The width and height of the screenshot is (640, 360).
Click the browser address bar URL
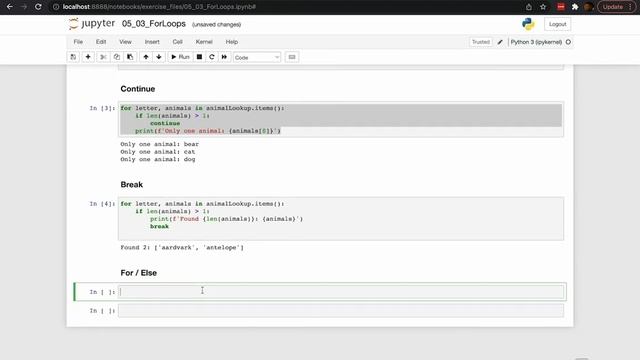(x=159, y=7)
